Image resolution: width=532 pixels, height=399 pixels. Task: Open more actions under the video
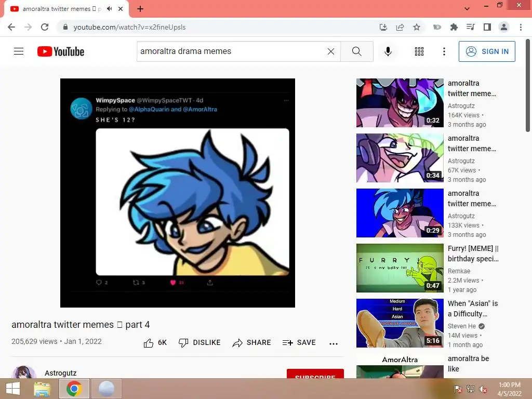click(x=334, y=343)
